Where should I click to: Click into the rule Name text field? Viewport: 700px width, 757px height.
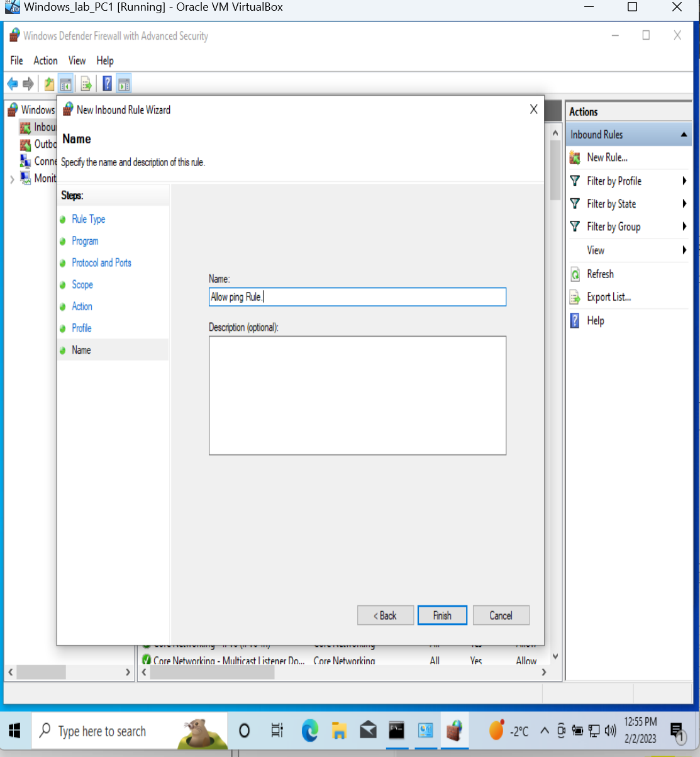coord(357,297)
